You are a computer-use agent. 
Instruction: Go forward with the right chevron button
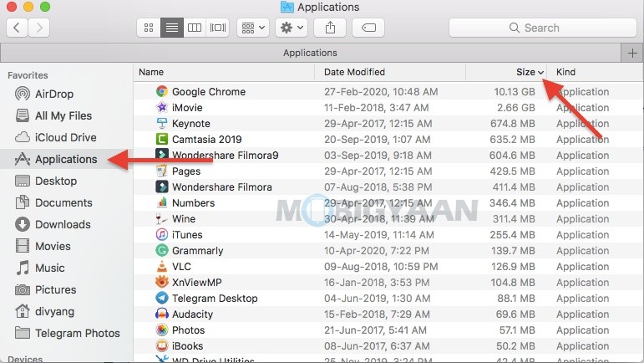coord(39,28)
